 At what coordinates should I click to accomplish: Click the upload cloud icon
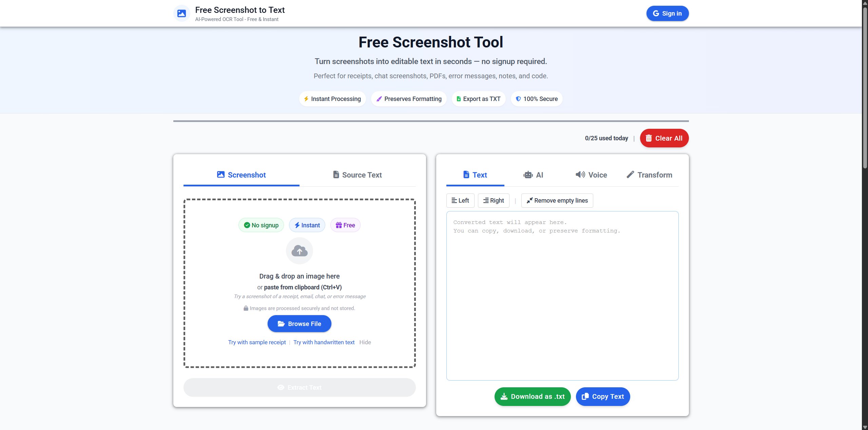[299, 251]
